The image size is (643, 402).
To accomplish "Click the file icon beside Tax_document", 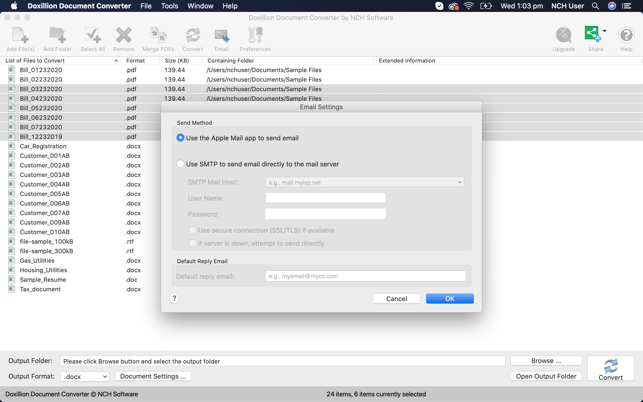I will (11, 289).
